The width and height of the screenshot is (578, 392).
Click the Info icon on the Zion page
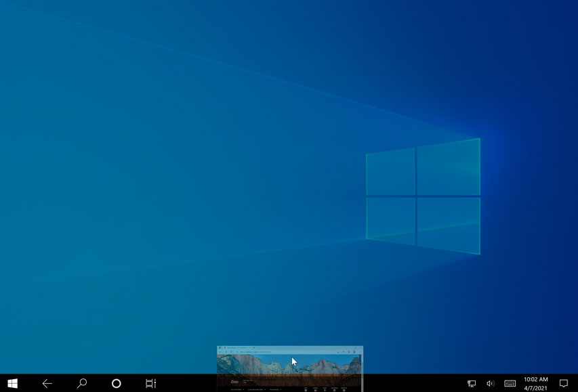[306, 390]
